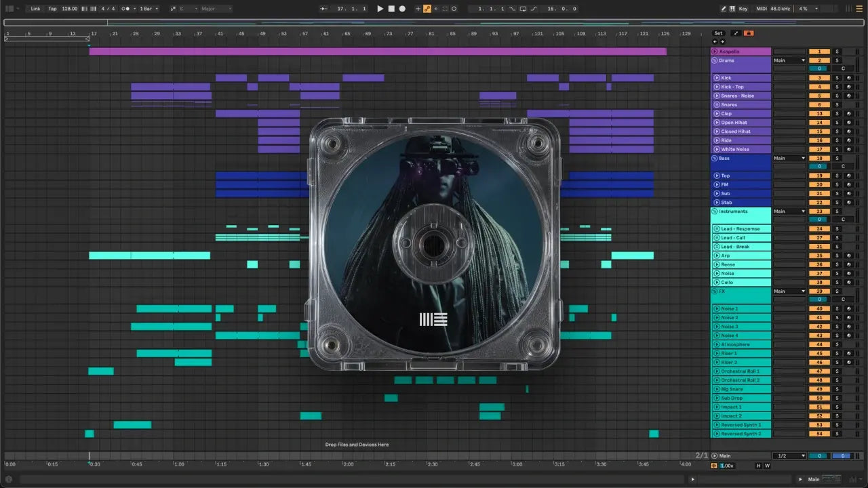Click the Set locator button
Screen dimensions: 868x488
point(718,33)
